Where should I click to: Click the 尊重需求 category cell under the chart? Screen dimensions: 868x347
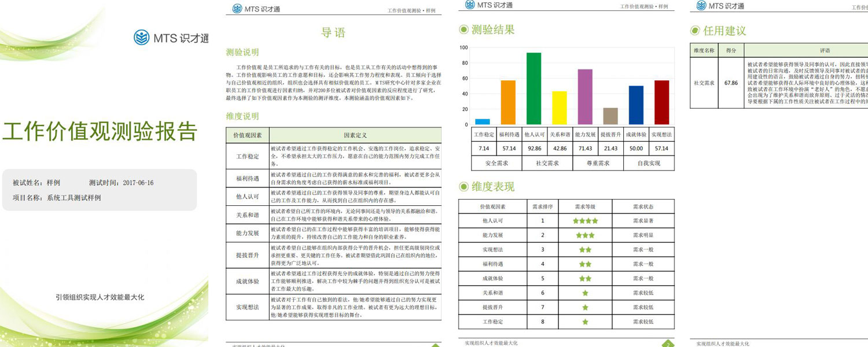coord(598,164)
